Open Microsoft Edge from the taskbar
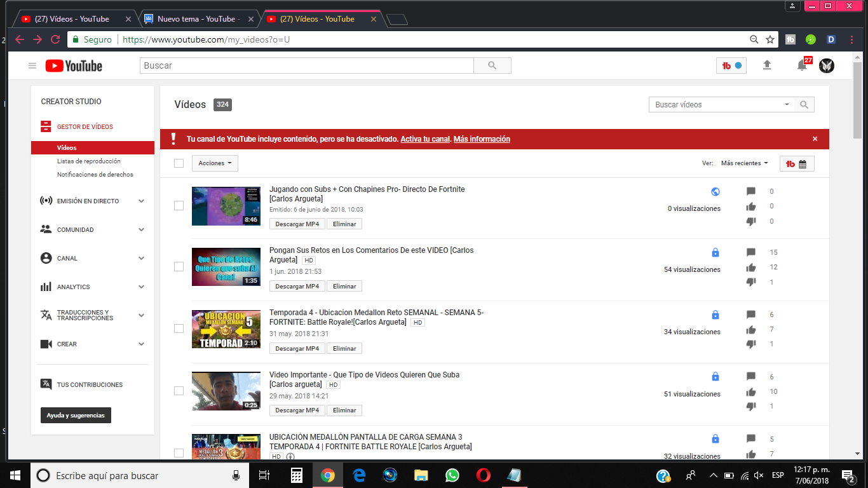Viewport: 868px width, 488px height. click(x=359, y=475)
